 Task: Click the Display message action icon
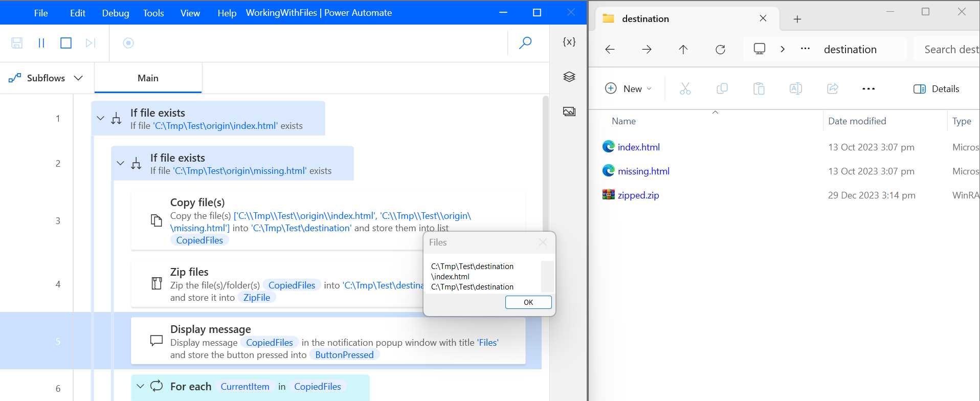pos(157,341)
